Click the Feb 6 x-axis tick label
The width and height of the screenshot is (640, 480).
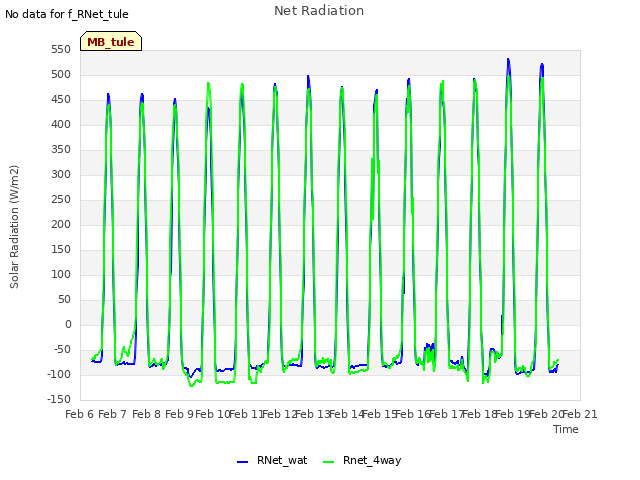click(x=80, y=414)
